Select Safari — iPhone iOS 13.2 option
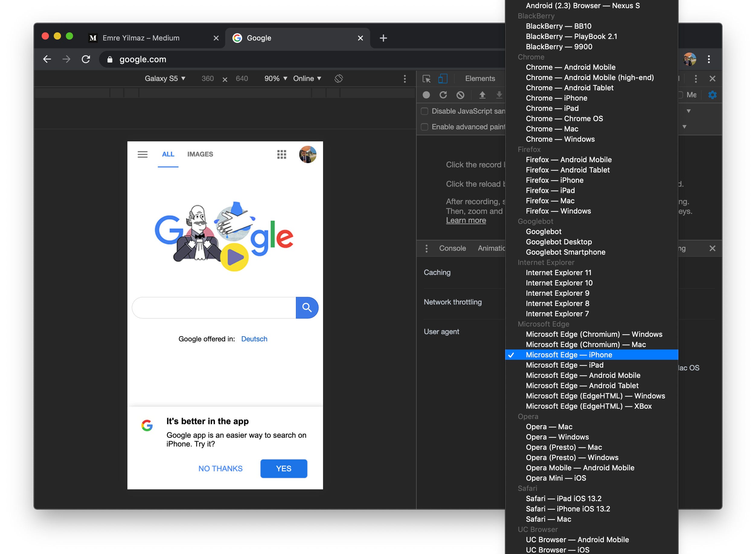This screenshot has width=756, height=554. point(568,509)
